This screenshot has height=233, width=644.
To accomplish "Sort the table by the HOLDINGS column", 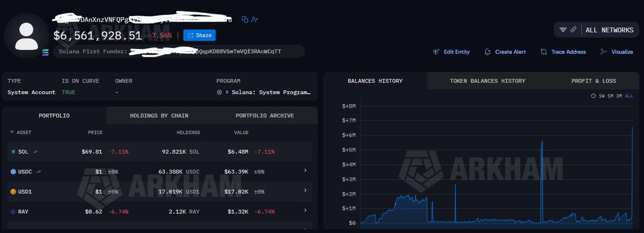I will tap(188, 132).
